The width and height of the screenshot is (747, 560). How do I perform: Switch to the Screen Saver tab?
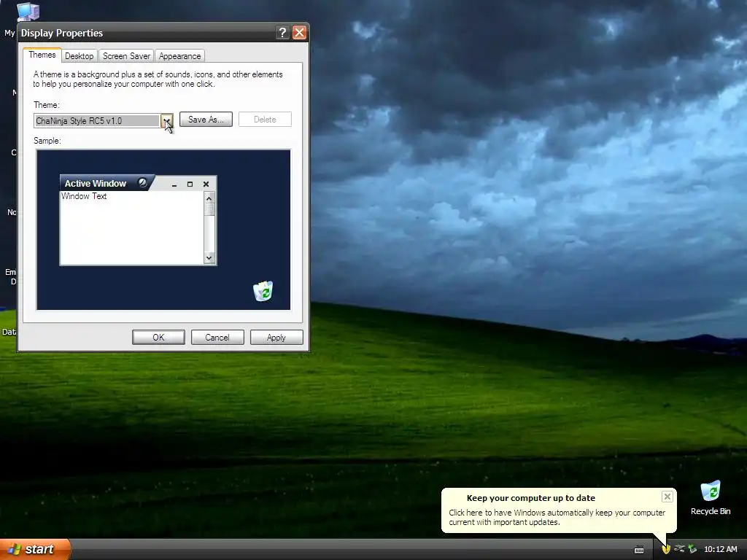point(126,55)
